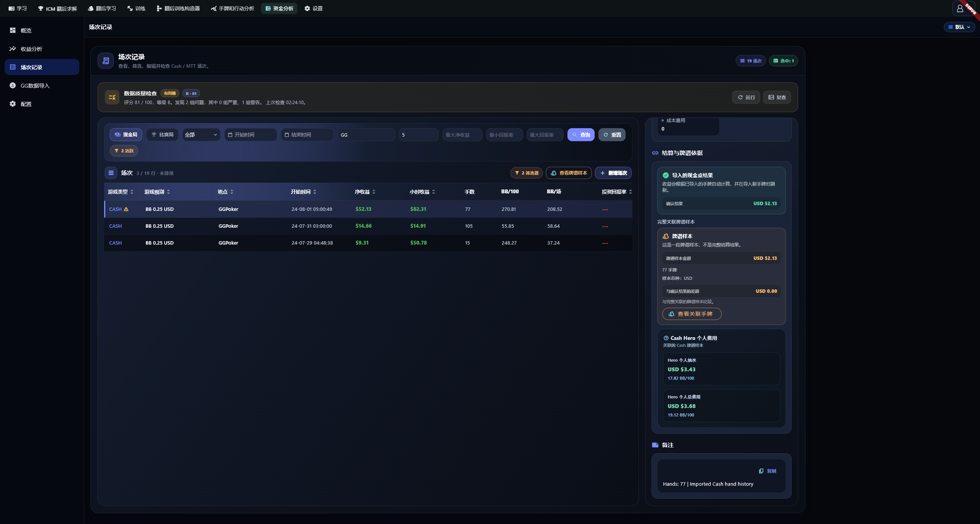
Task: Click the 查询 search button
Action: 581,135
